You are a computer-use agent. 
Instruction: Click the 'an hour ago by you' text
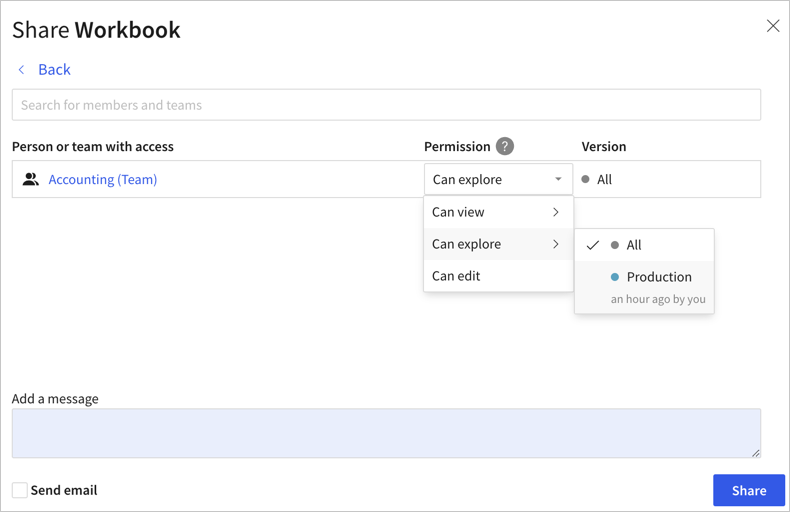point(658,299)
